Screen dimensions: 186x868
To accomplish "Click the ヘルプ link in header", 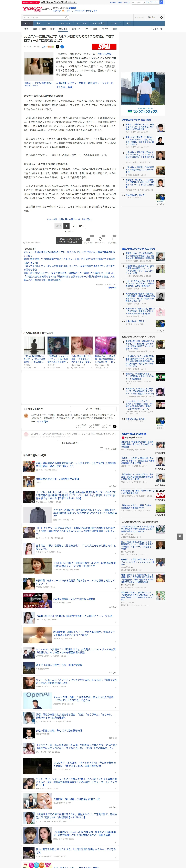I will [x=127, y=2].
